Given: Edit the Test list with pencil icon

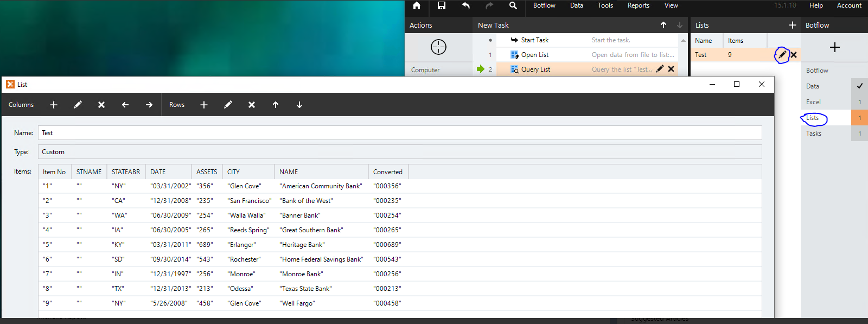Looking at the screenshot, I should [x=782, y=54].
